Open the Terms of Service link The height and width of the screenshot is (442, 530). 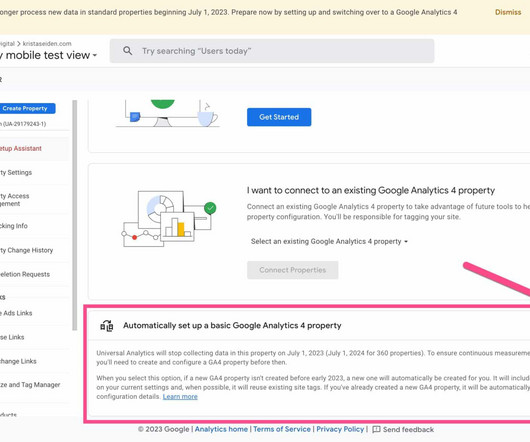(x=282, y=429)
